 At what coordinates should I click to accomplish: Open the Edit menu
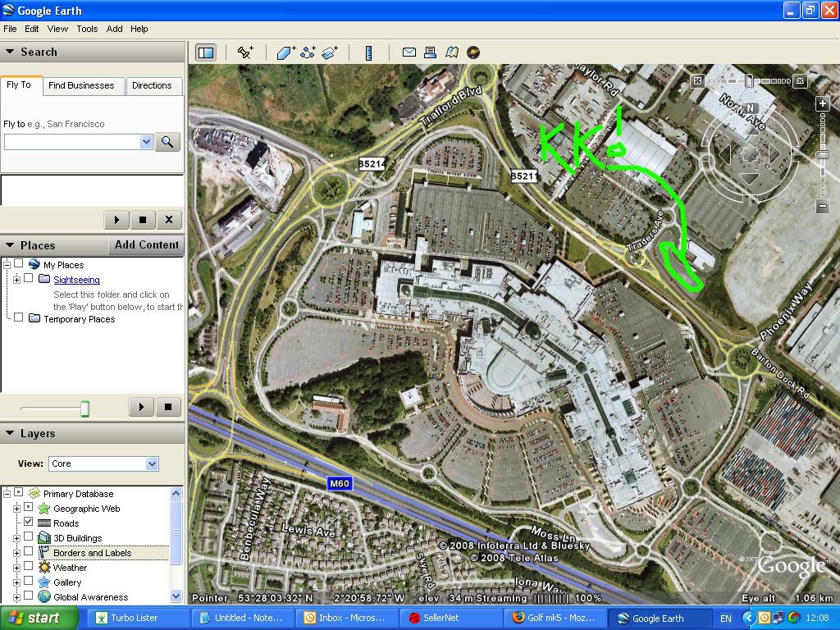tap(32, 29)
